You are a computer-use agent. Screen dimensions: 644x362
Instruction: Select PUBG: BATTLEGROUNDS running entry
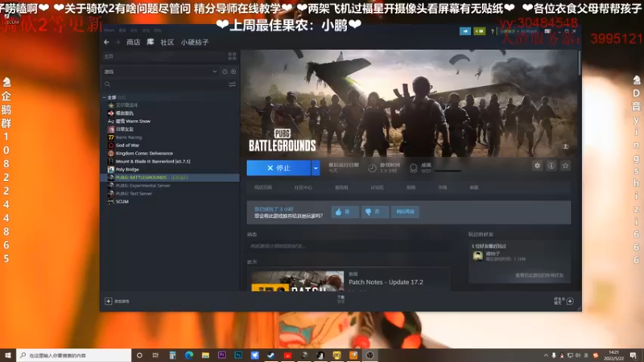coord(171,177)
